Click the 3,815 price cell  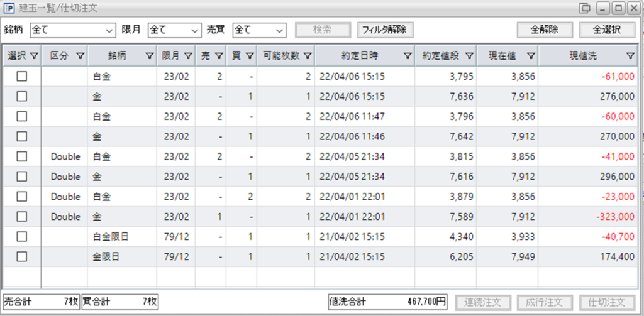(x=446, y=156)
